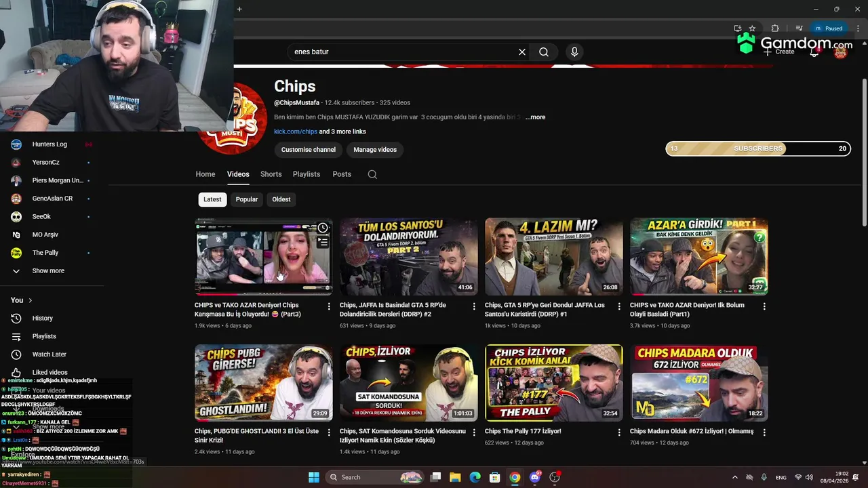
Task: Clear the YouTube search box text
Action: coord(522,52)
